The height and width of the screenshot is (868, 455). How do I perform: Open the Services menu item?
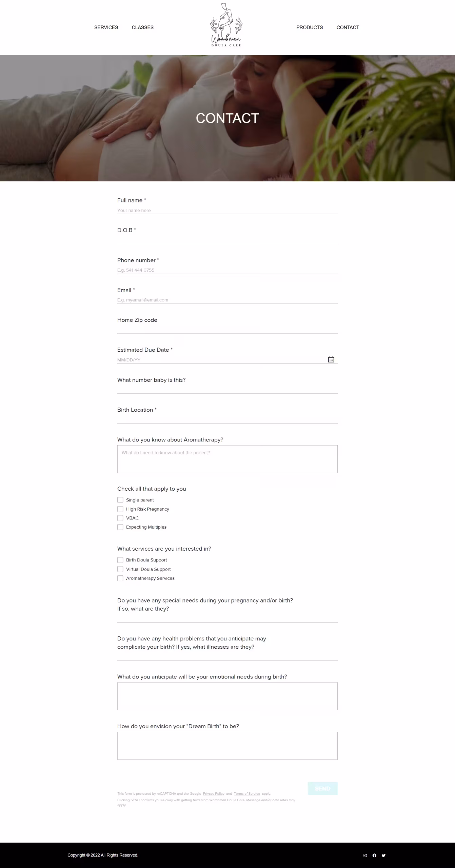coord(106,27)
